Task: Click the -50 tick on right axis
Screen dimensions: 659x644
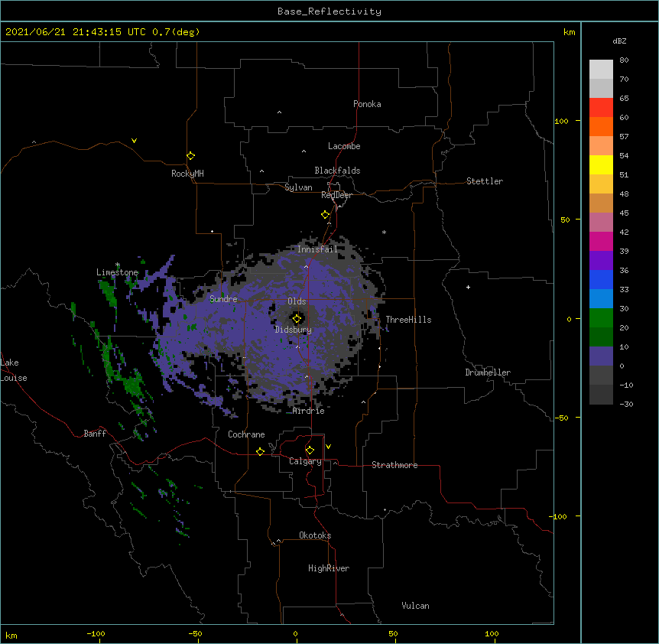Action: point(561,418)
